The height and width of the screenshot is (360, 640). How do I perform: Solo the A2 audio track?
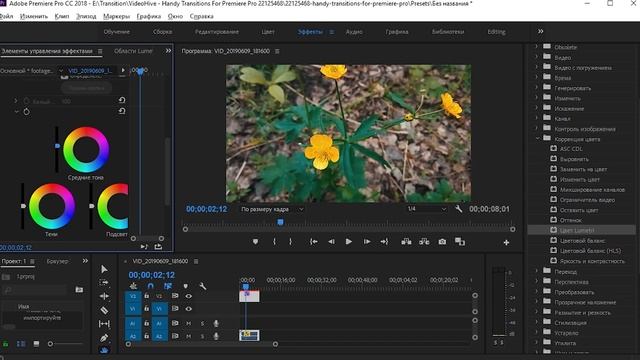tap(202, 336)
